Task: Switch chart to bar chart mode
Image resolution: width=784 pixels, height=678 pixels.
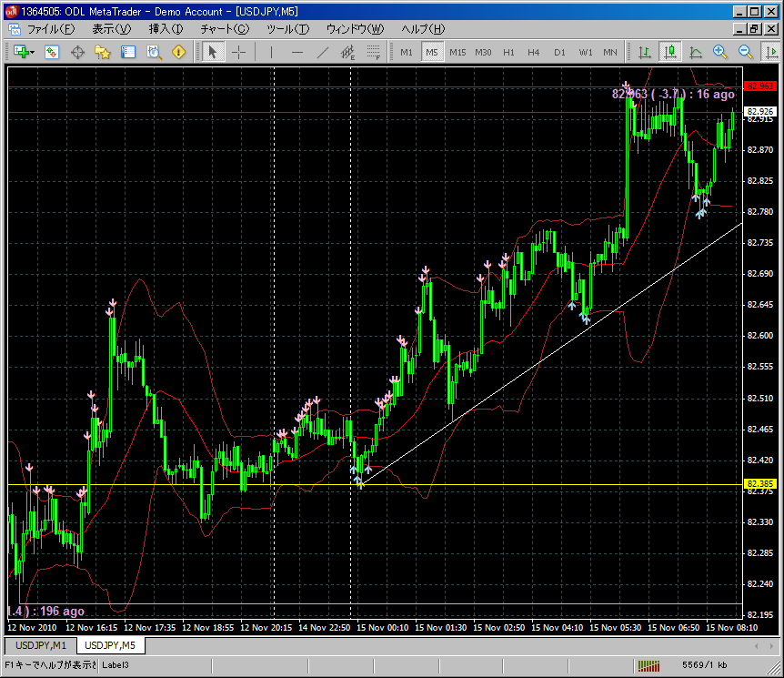Action: click(x=644, y=52)
